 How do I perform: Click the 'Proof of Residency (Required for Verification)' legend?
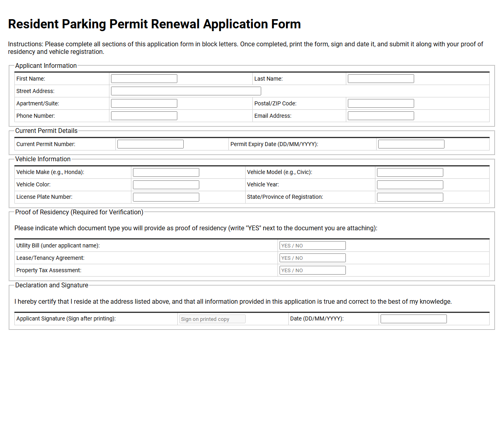tap(79, 212)
